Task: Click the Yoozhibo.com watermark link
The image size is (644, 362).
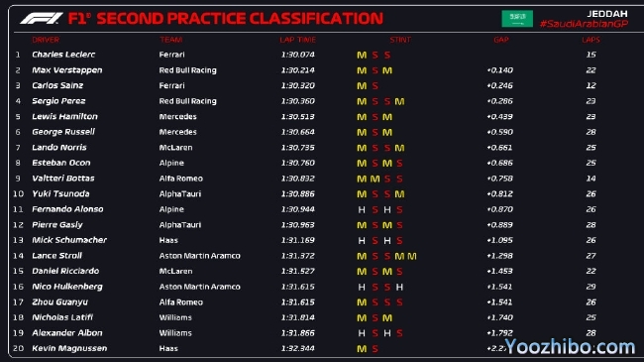Action: click(x=570, y=347)
